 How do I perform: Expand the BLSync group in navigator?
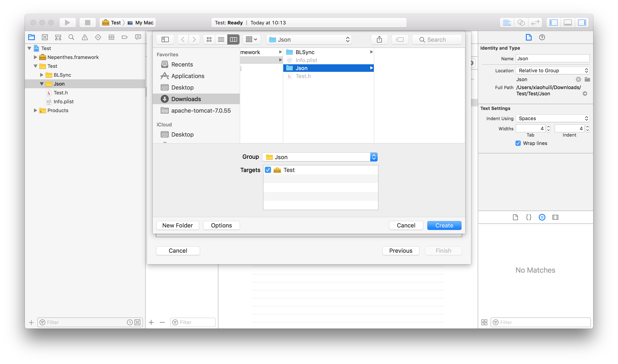point(42,75)
